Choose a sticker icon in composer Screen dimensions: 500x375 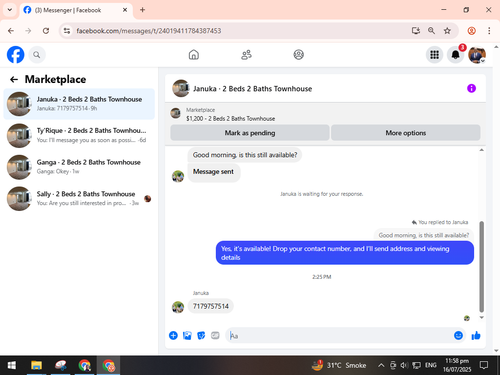[x=201, y=335]
